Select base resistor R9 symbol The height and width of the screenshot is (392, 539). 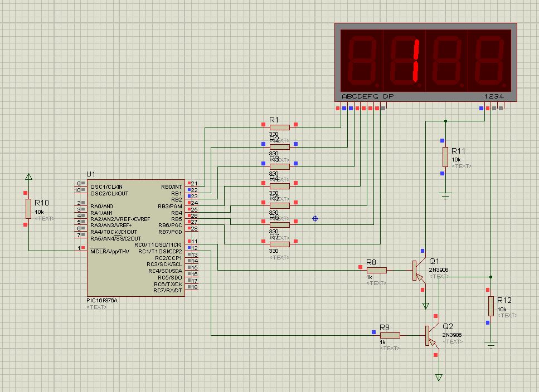(x=390, y=335)
